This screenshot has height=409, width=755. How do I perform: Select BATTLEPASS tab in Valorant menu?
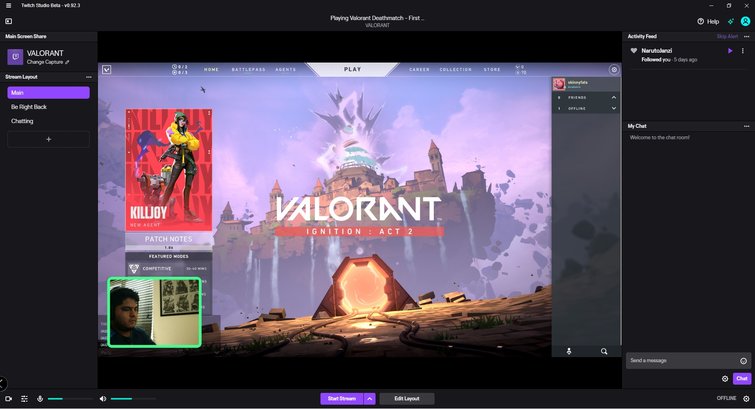pyautogui.click(x=248, y=70)
